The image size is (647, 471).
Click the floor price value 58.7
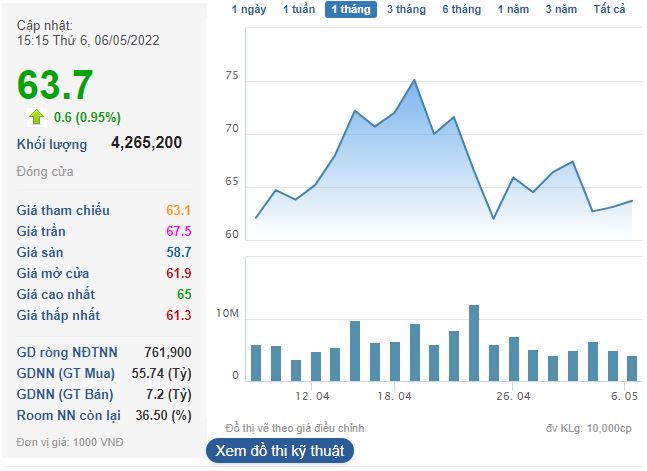point(179,252)
